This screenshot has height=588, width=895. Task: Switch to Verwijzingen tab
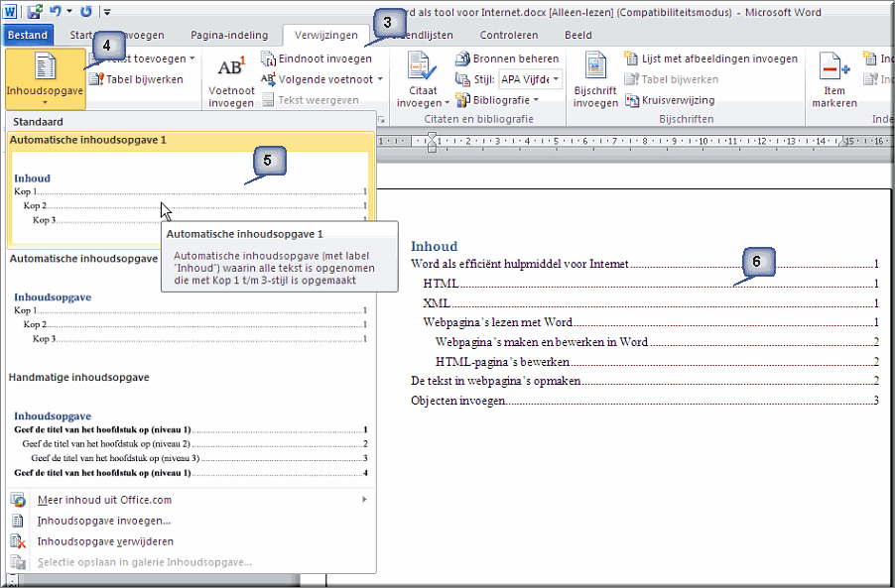point(325,35)
